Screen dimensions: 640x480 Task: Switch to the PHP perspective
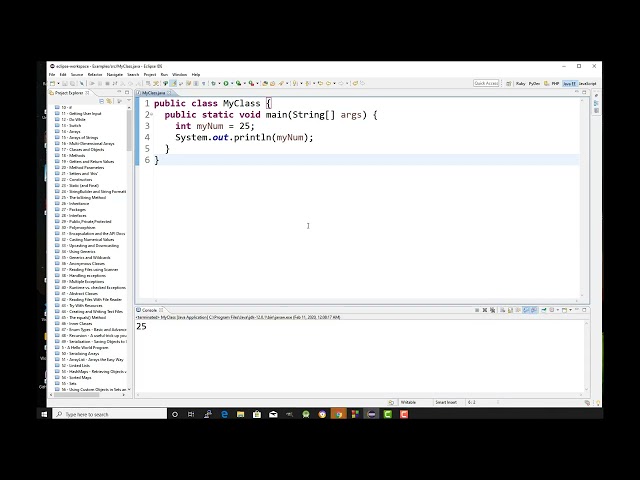click(x=552, y=83)
